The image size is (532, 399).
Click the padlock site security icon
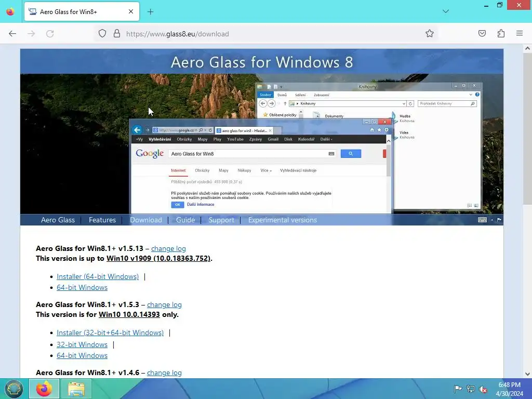[x=117, y=34]
